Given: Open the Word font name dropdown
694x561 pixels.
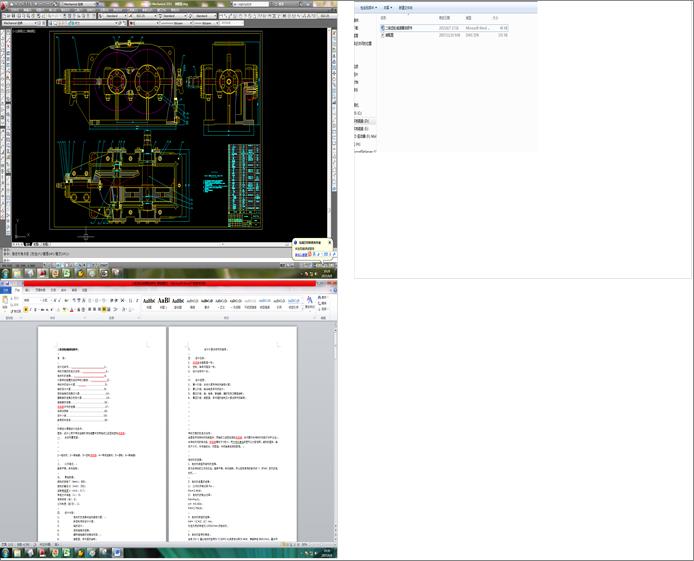Looking at the screenshot, I should point(40,299).
